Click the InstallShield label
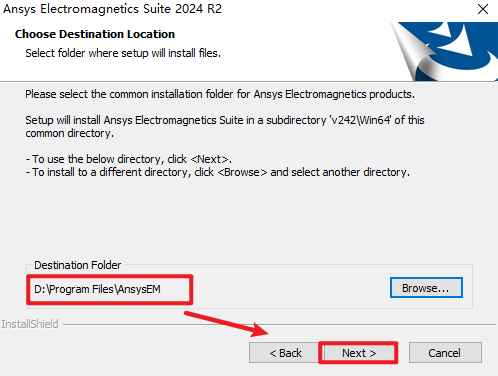 [x=30, y=324]
